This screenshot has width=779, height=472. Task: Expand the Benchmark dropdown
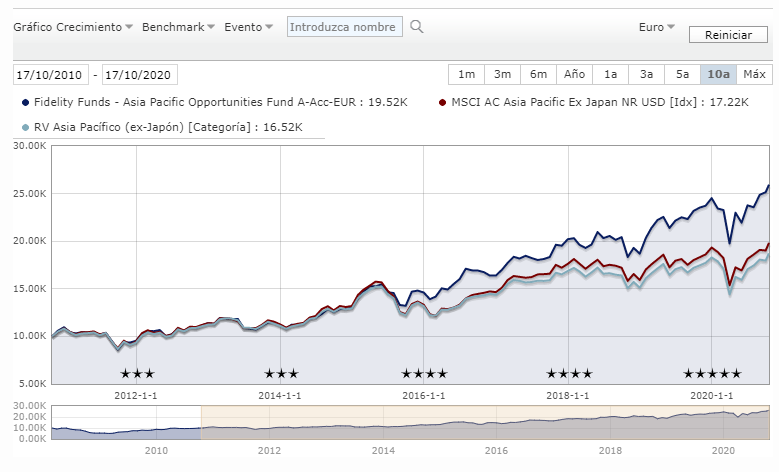click(x=178, y=27)
